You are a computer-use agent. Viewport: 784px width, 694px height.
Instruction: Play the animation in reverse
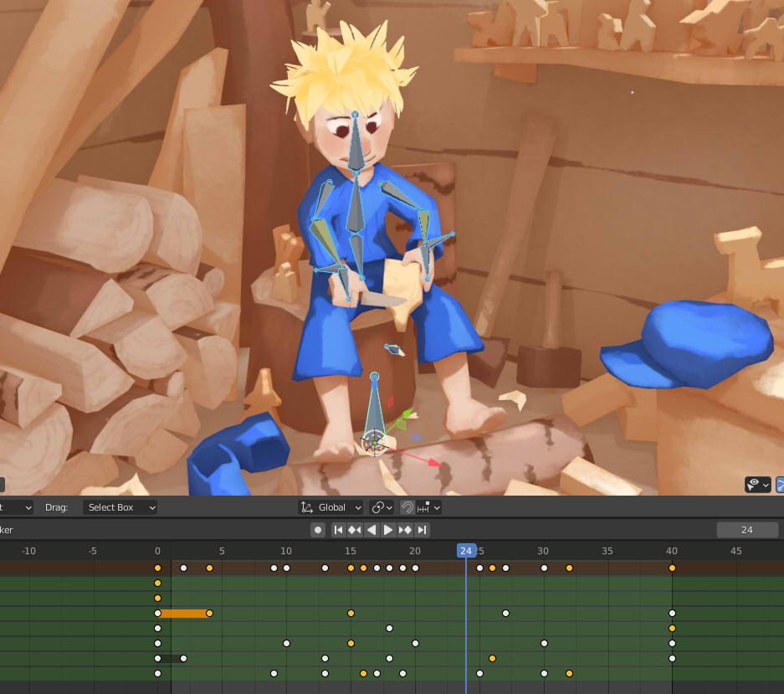(x=372, y=530)
